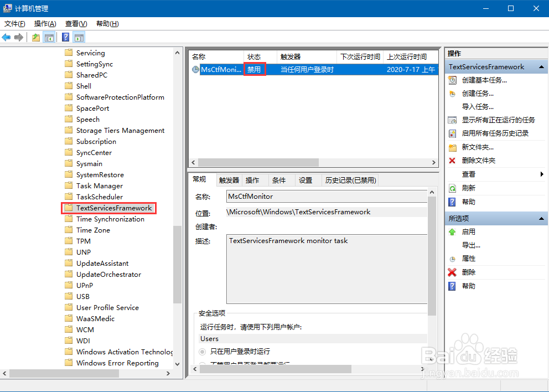Select the SoftwareProtectionPlatform tree folder
Viewport: 549px width, 392px height.
(120, 97)
